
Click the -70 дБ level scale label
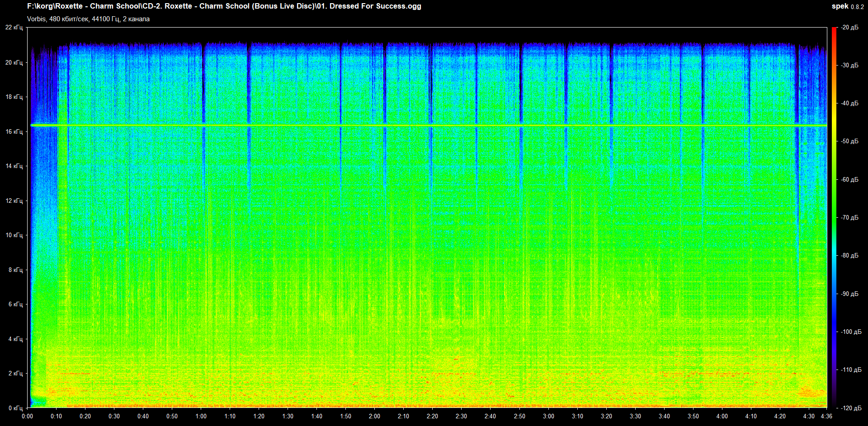849,218
